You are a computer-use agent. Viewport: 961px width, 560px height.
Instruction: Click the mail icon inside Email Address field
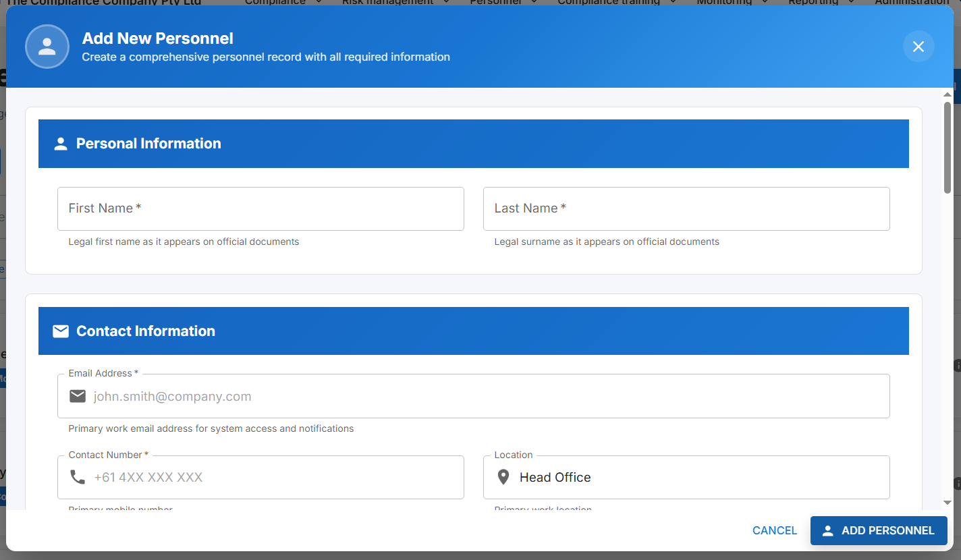tap(78, 396)
